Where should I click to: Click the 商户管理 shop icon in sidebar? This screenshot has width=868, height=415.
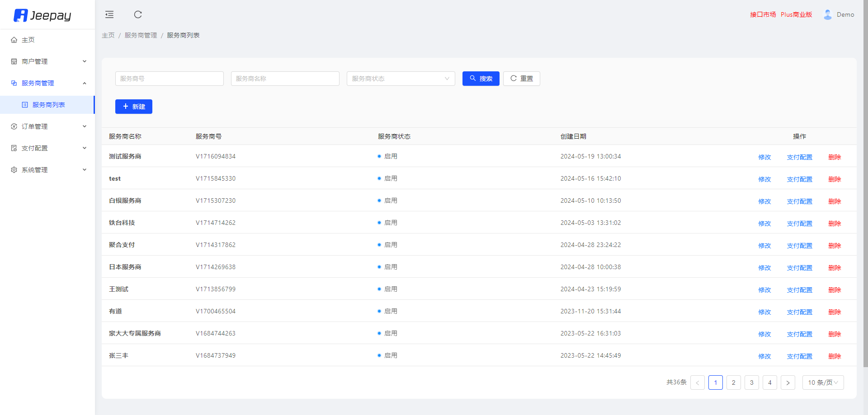(x=14, y=61)
